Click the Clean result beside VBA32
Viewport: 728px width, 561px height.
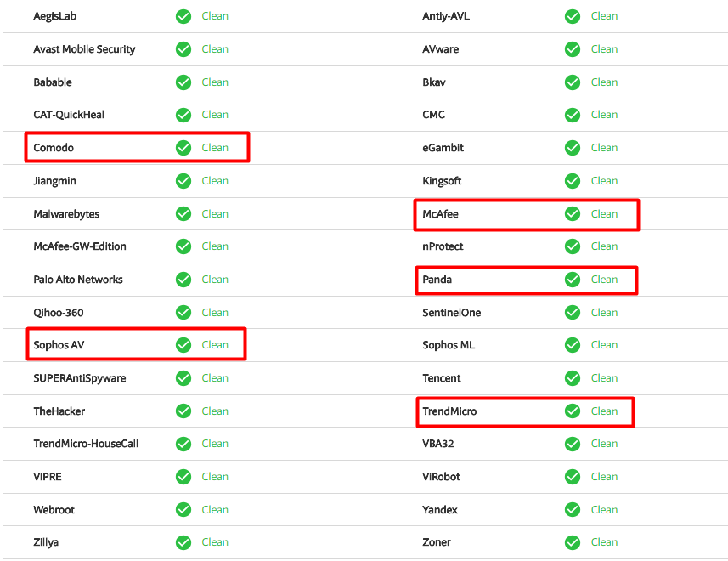click(x=604, y=444)
